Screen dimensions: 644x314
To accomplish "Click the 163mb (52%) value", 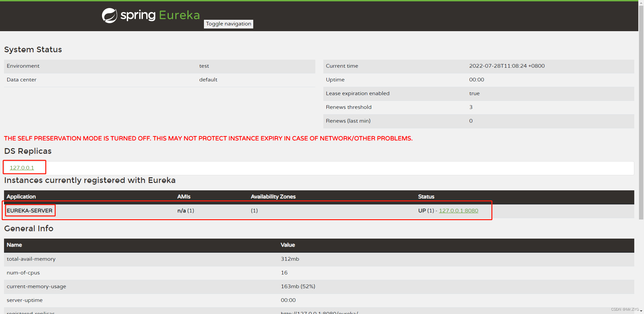I will click(x=298, y=287).
